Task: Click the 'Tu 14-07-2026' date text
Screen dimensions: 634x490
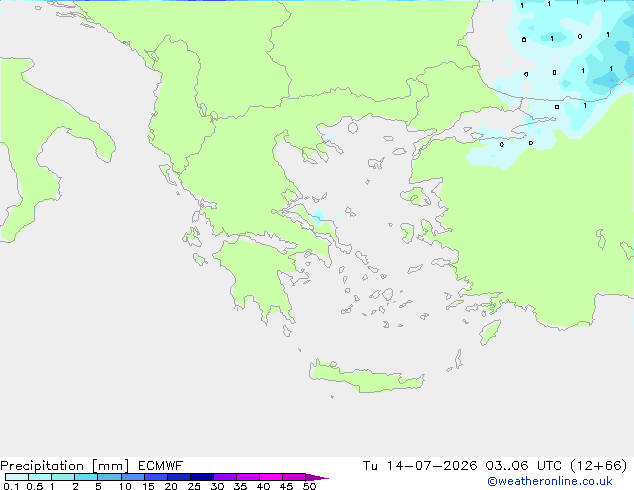Action: 420,466
